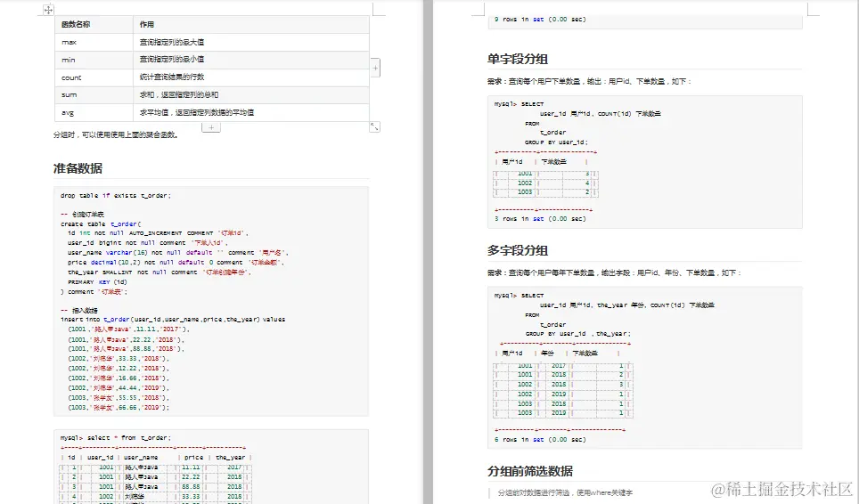Click the "3 rows in set (0.00 sec)" line
The image size is (859, 504).
tap(540, 219)
